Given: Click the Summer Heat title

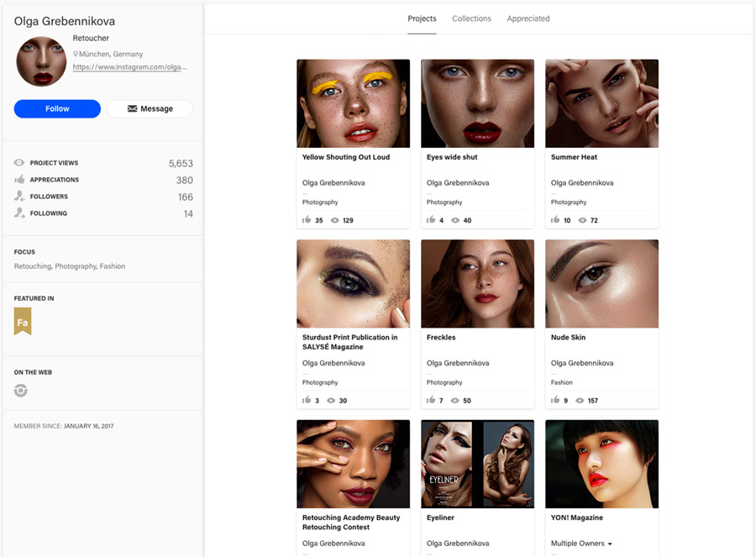Looking at the screenshot, I should 574,157.
